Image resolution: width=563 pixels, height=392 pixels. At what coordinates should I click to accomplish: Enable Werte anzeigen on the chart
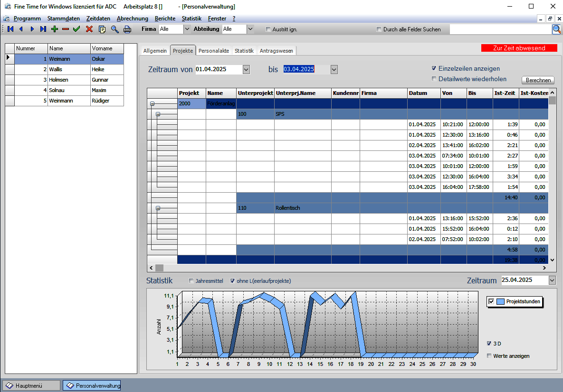coord(489,356)
